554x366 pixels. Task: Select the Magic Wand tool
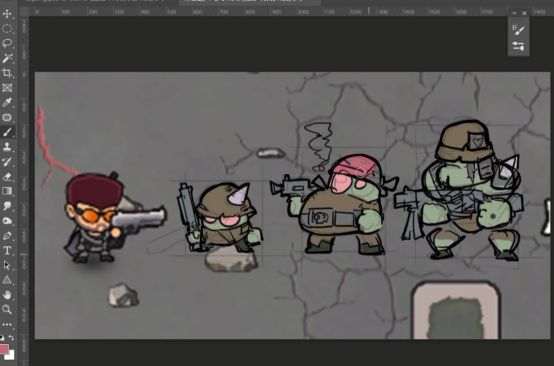coord(7,58)
